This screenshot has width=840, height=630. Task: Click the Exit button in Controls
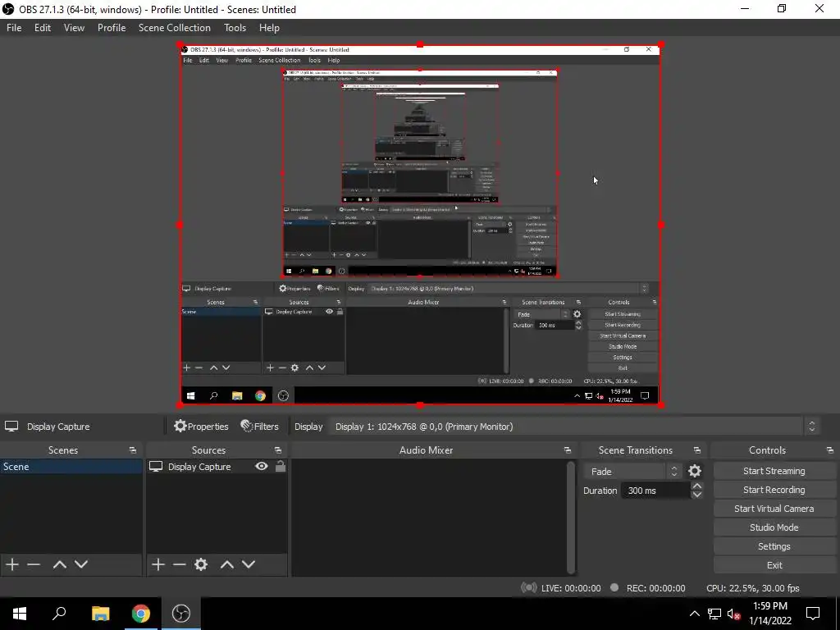[x=774, y=565]
